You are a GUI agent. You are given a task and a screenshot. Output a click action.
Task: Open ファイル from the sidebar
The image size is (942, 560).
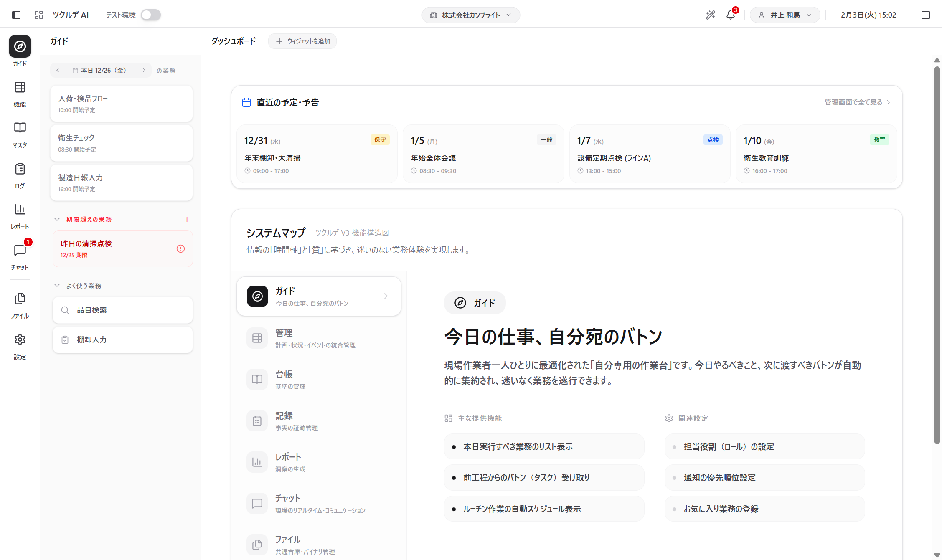pos(20,305)
